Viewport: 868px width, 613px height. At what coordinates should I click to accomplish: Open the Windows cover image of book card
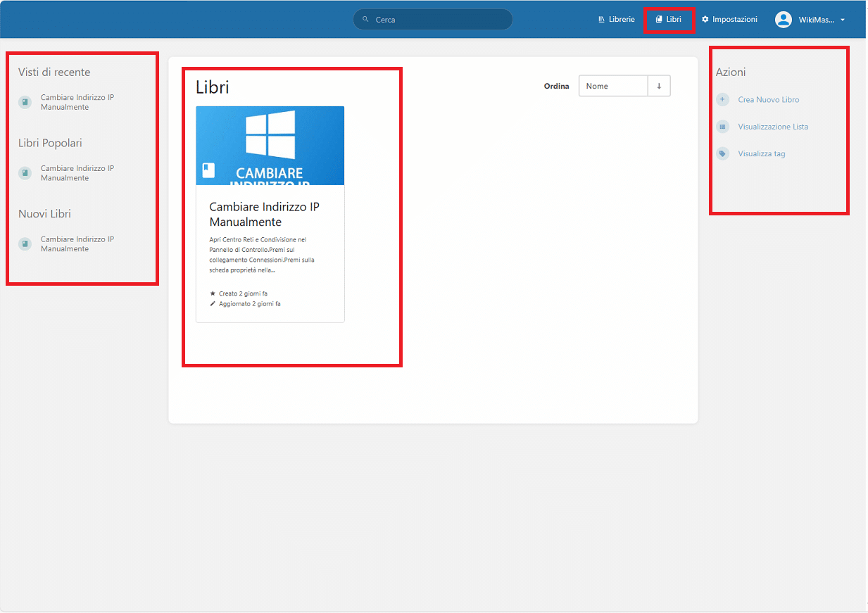pos(270,146)
